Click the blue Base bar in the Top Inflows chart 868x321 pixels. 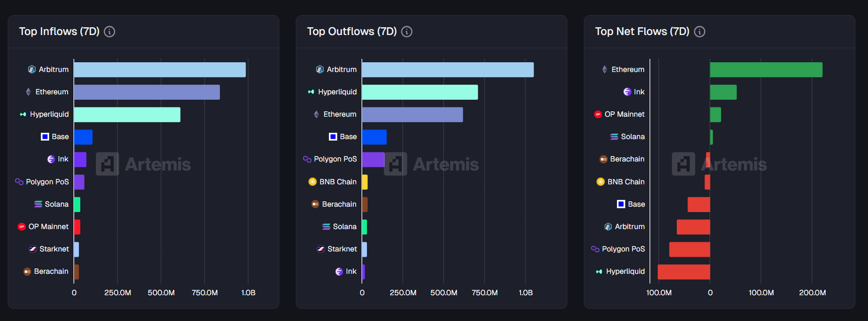(83, 137)
